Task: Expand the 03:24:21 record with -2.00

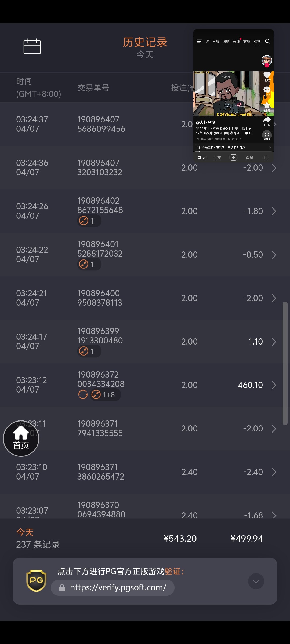Action: point(274,298)
